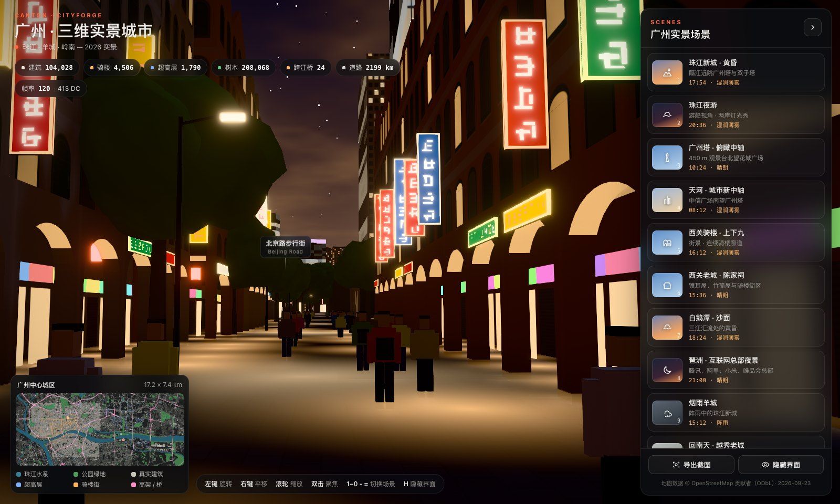Click the 道路 2199 km stat chip
This screenshot has height=504, width=840.
point(367,68)
